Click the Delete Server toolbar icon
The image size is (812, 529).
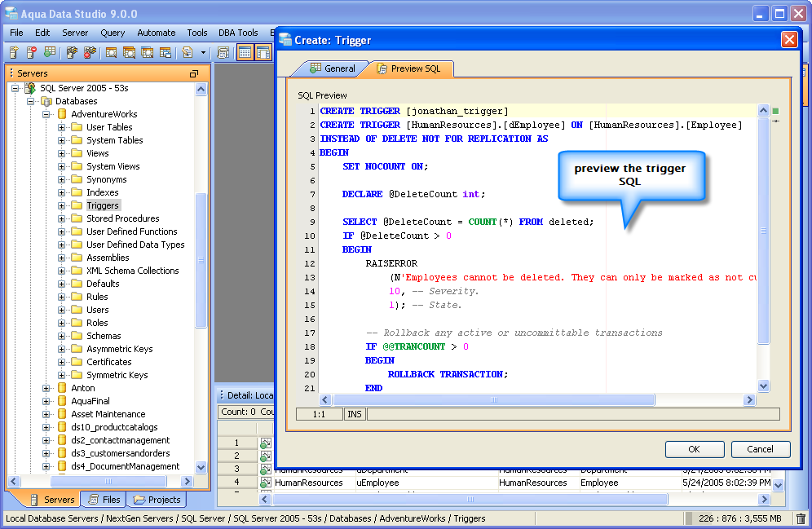tap(32, 53)
